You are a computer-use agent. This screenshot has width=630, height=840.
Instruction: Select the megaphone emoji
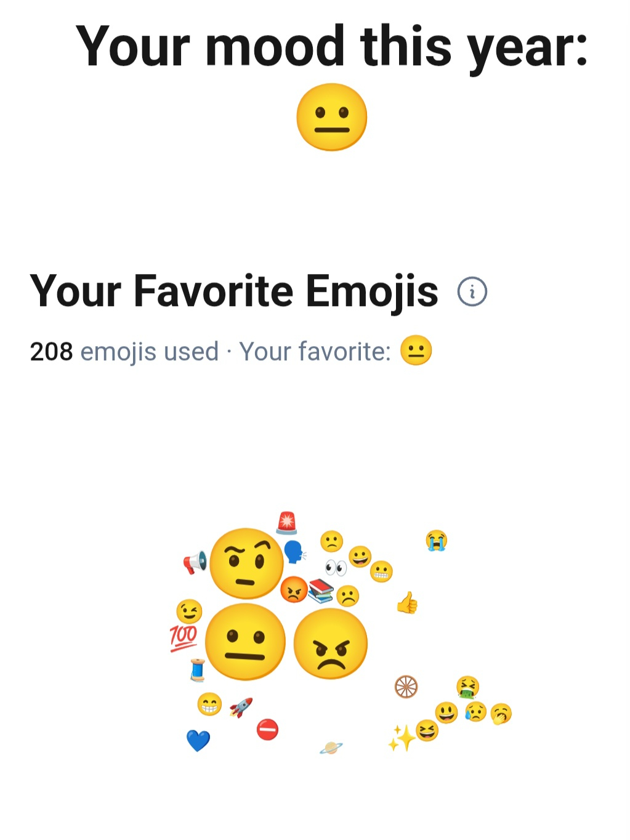tap(195, 562)
